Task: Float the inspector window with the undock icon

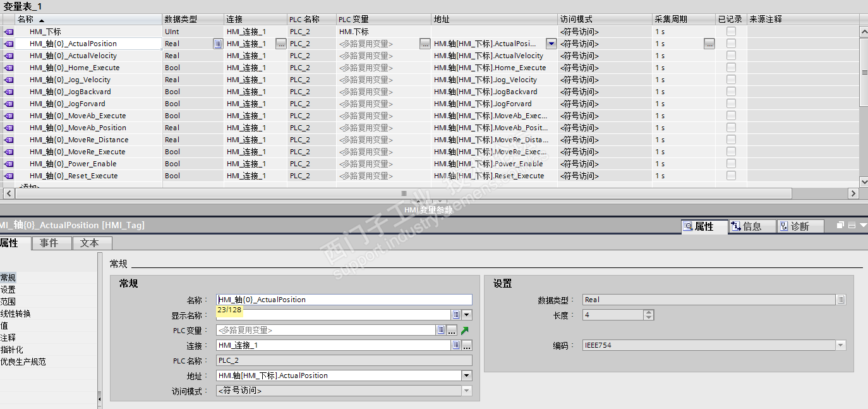Action: click(x=841, y=225)
